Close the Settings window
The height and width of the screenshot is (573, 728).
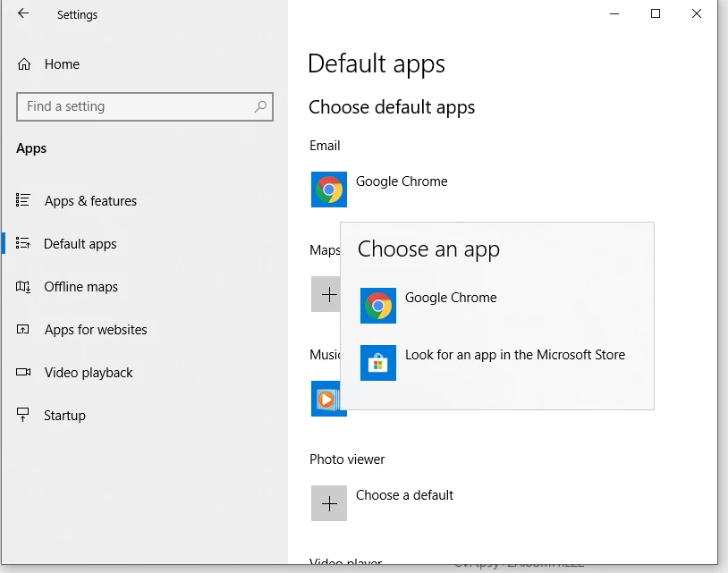pyautogui.click(x=697, y=14)
